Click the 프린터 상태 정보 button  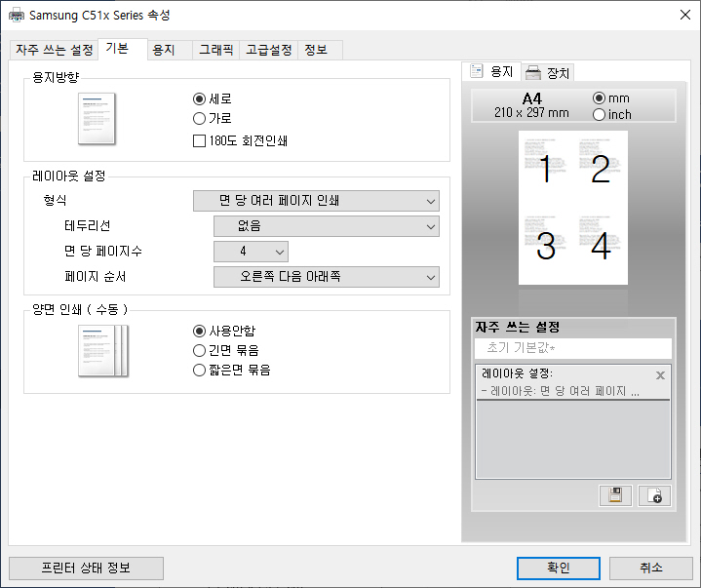point(86,568)
